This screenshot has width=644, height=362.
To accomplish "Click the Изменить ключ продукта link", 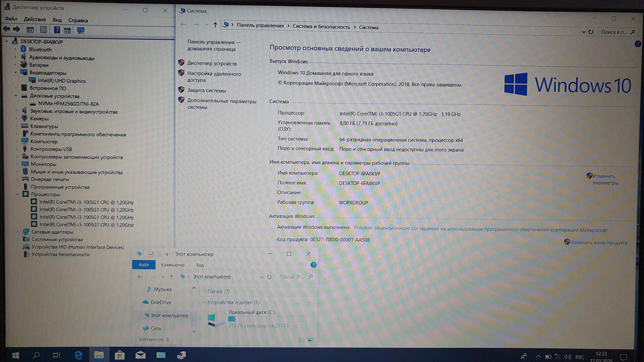I will (598, 243).
